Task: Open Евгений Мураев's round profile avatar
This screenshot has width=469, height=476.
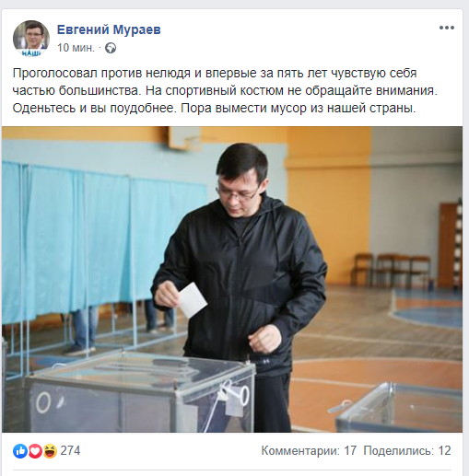Action: pyautogui.click(x=31, y=39)
